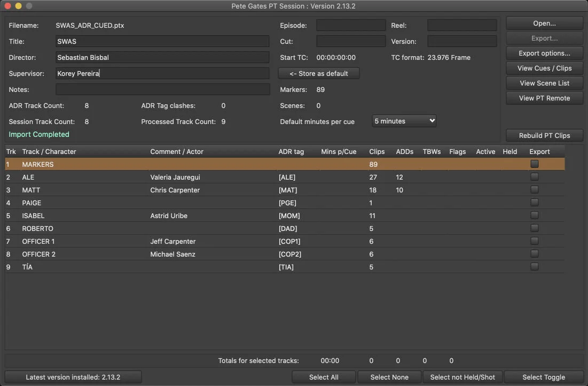588x386 pixels.
Task: Click Select None button
Action: (389, 377)
